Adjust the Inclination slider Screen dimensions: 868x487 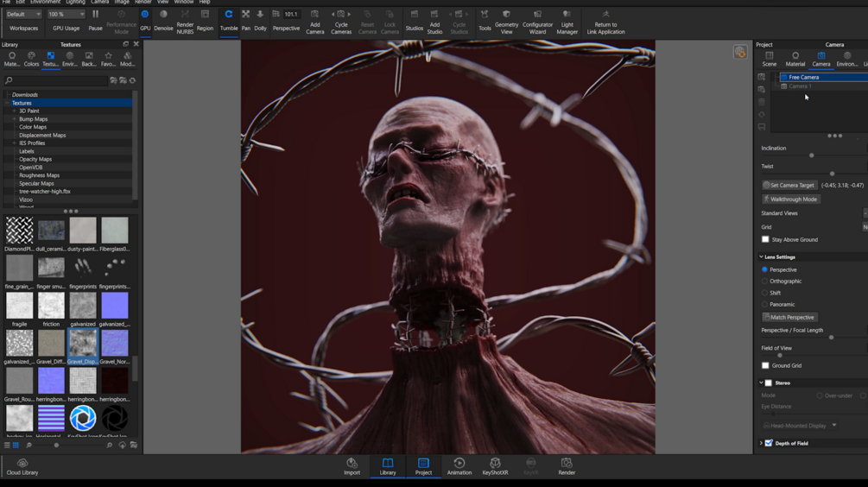click(812, 155)
